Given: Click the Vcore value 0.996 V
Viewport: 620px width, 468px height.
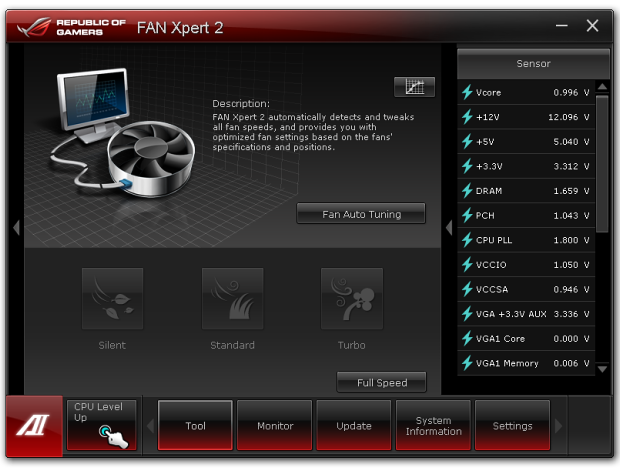Looking at the screenshot, I should click(571, 92).
